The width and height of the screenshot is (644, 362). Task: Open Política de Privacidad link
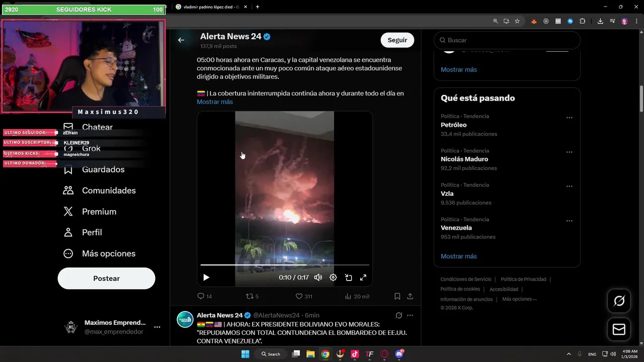[x=523, y=280]
